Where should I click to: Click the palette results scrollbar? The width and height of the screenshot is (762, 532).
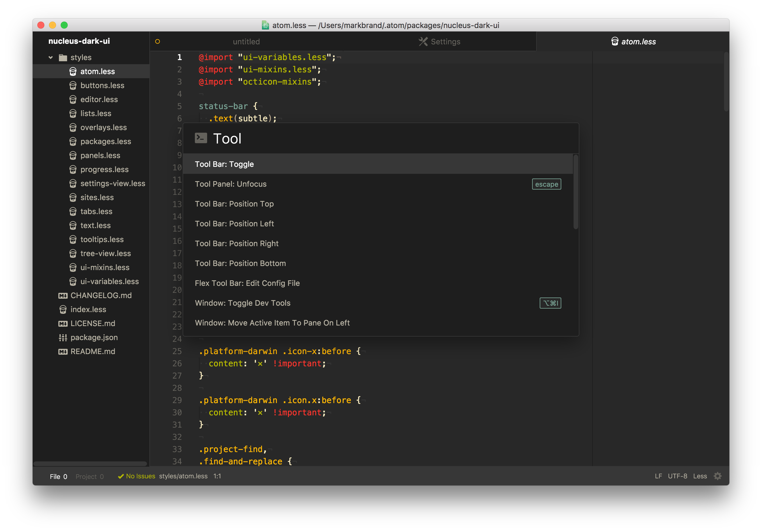pos(576,192)
